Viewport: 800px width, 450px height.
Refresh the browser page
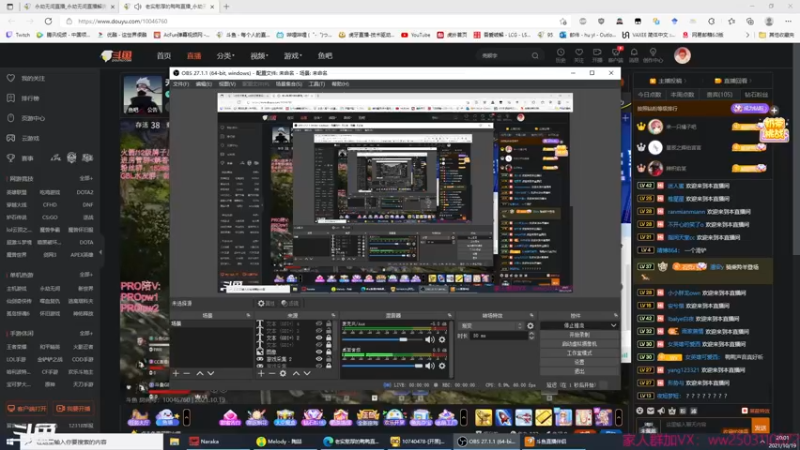pos(48,21)
